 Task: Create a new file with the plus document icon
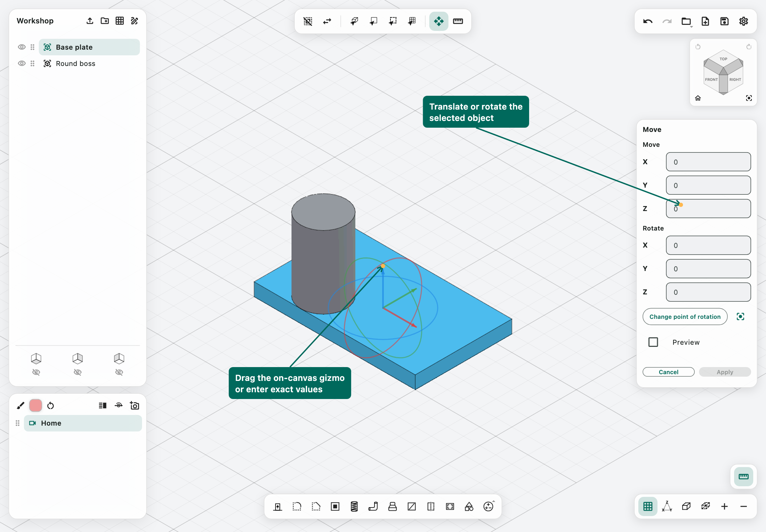(x=705, y=21)
